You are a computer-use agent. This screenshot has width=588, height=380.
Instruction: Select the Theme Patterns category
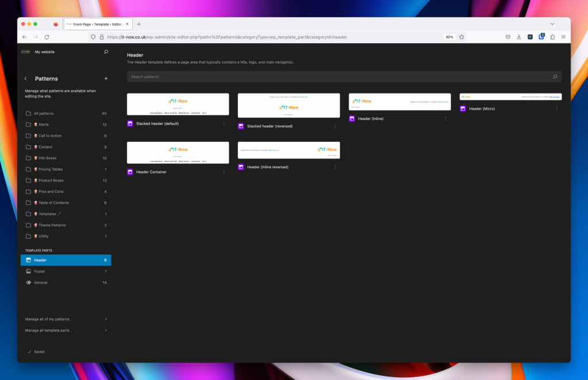click(66, 225)
